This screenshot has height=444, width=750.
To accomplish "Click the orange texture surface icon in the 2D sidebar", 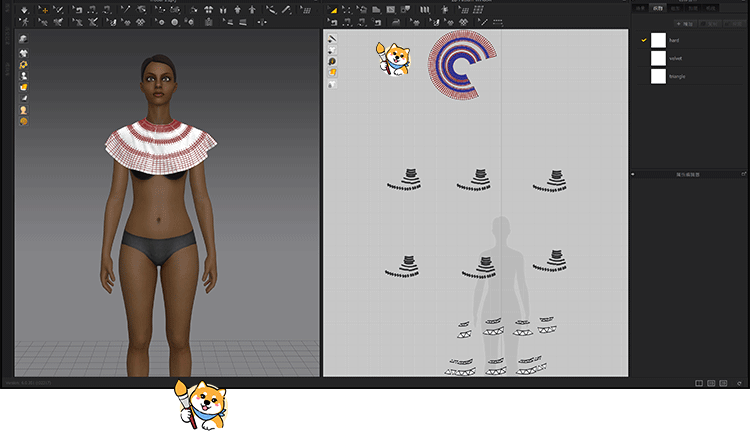I will [x=332, y=72].
